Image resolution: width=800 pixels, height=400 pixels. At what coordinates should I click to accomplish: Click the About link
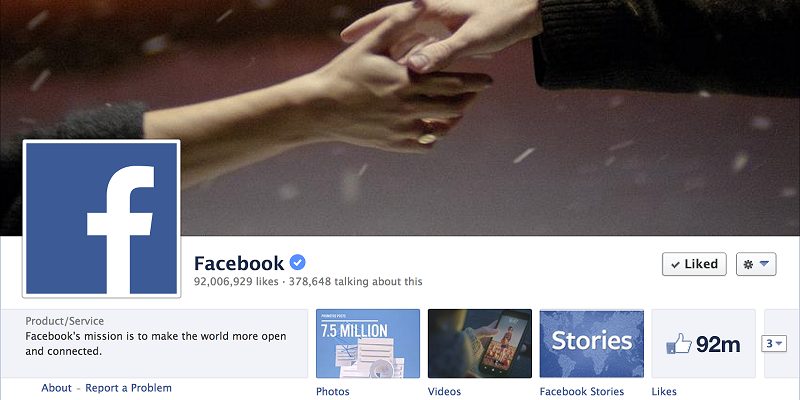point(57,388)
